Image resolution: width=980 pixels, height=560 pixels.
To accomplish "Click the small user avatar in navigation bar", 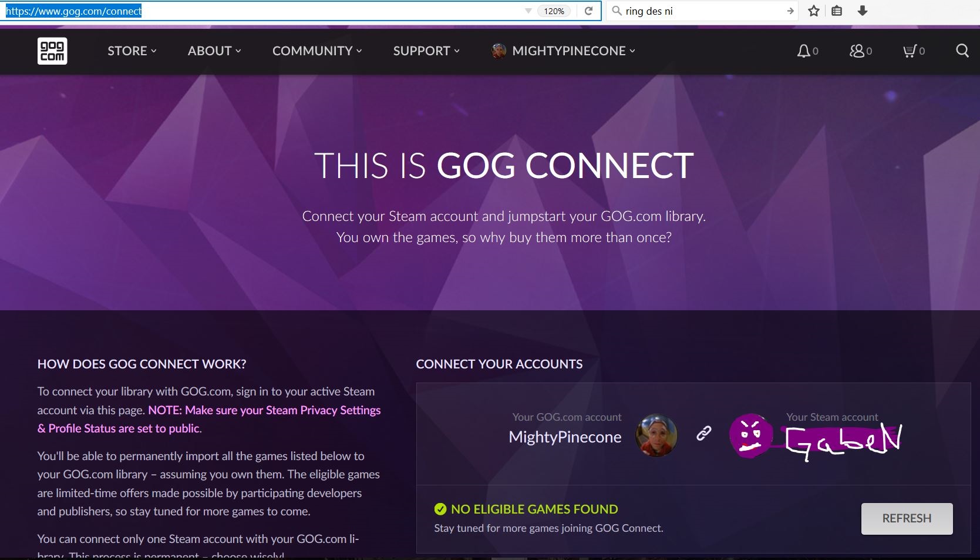I will point(499,51).
